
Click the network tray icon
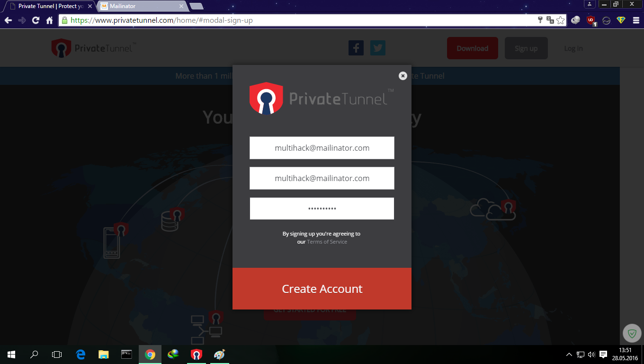(x=580, y=354)
